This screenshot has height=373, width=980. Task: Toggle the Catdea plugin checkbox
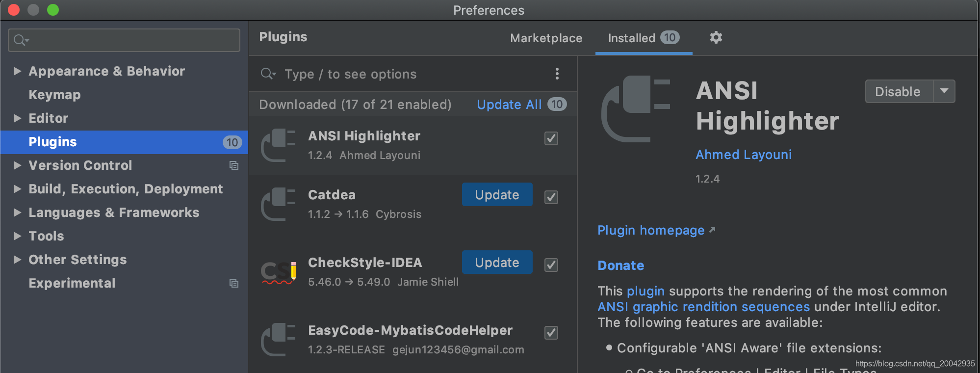[x=551, y=197]
